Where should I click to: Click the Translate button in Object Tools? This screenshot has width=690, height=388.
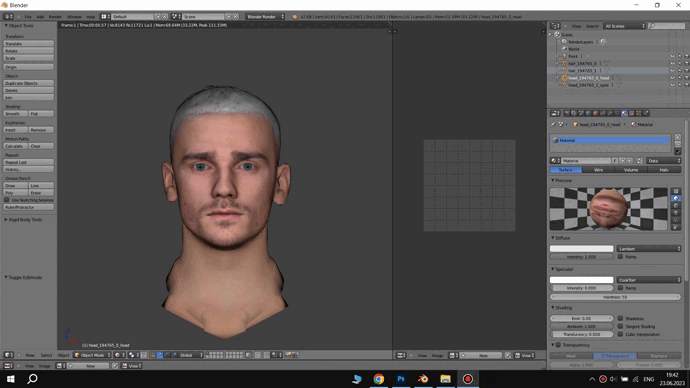click(x=29, y=44)
